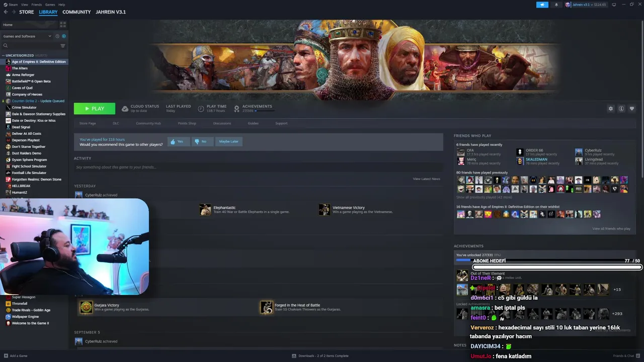This screenshot has width=644, height=362.
Task: Open the game info icon
Action: click(621, 109)
